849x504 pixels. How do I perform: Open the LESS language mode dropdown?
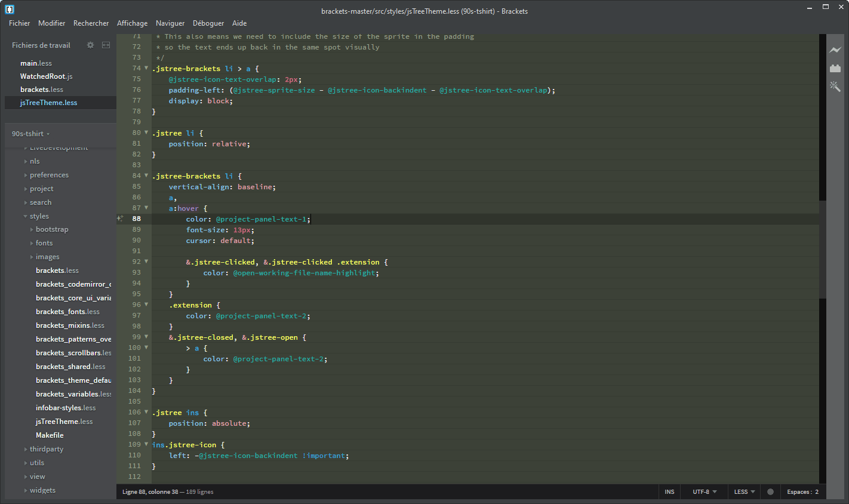(x=743, y=491)
